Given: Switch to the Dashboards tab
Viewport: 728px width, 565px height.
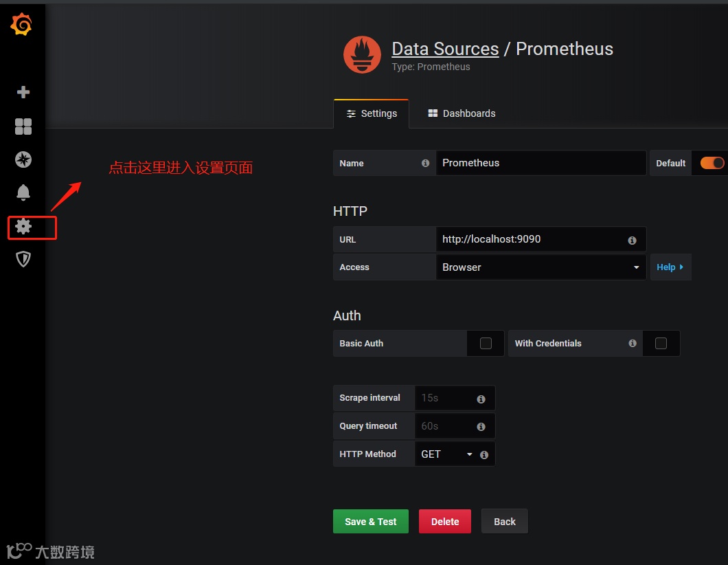Looking at the screenshot, I should pyautogui.click(x=462, y=113).
